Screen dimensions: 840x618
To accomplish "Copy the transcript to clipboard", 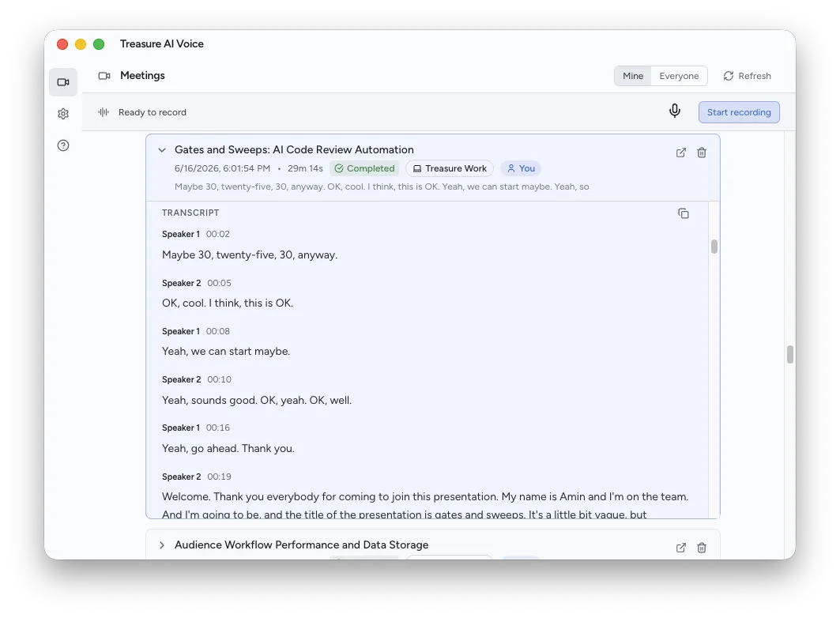I will [683, 213].
